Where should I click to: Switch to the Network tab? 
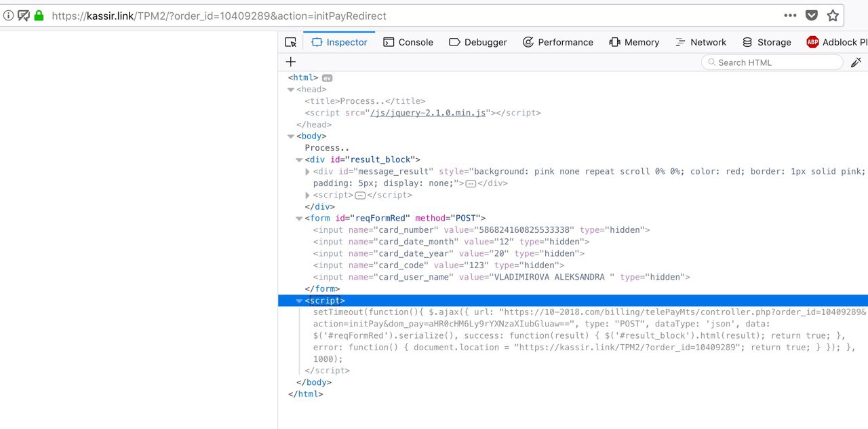(x=701, y=42)
